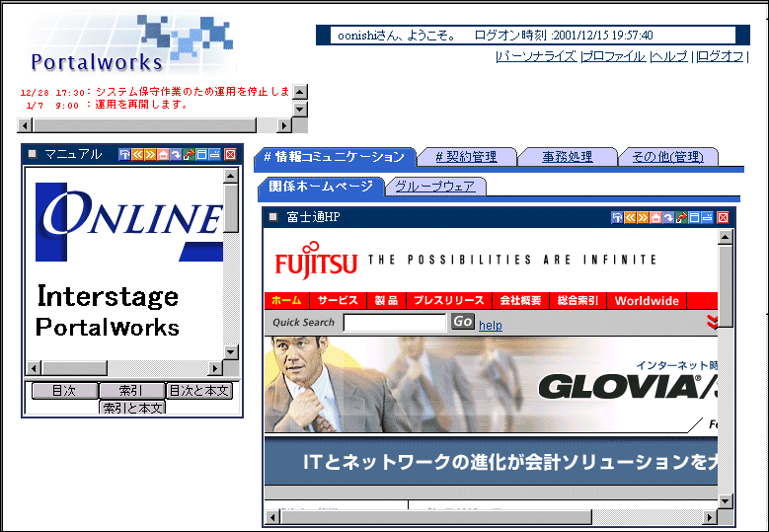Viewport: 769px width, 532px height.
Task: Open the パーソナライズ link
Action: (537, 57)
